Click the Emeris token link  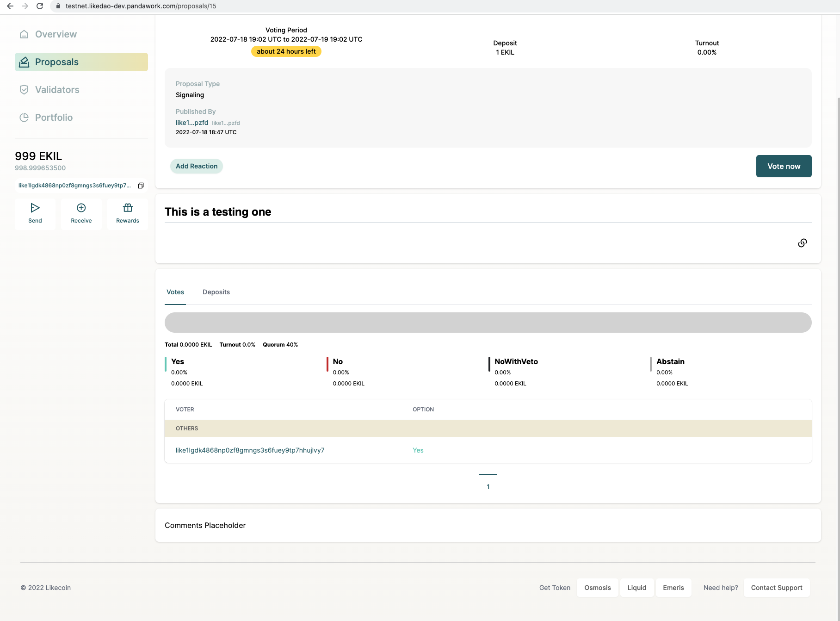click(x=673, y=588)
